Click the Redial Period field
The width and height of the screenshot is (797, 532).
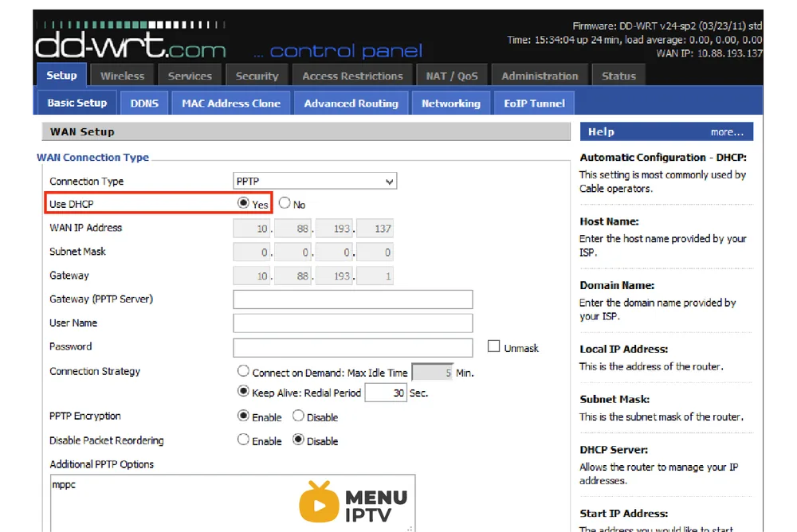coord(386,393)
